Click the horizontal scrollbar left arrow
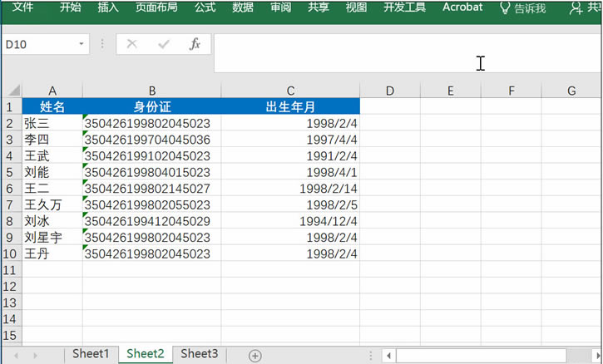This screenshot has height=364, width=603. [x=390, y=356]
